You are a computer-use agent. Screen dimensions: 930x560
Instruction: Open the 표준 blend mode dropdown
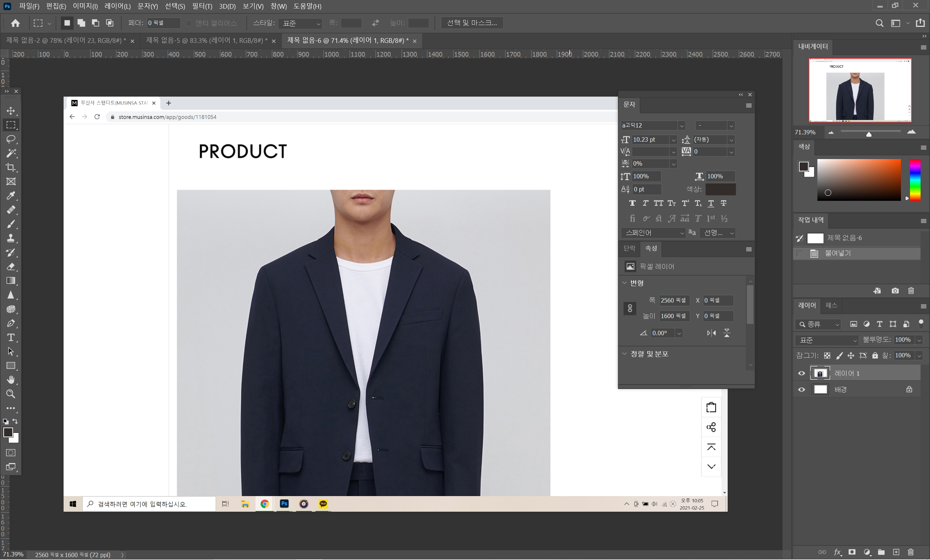826,340
